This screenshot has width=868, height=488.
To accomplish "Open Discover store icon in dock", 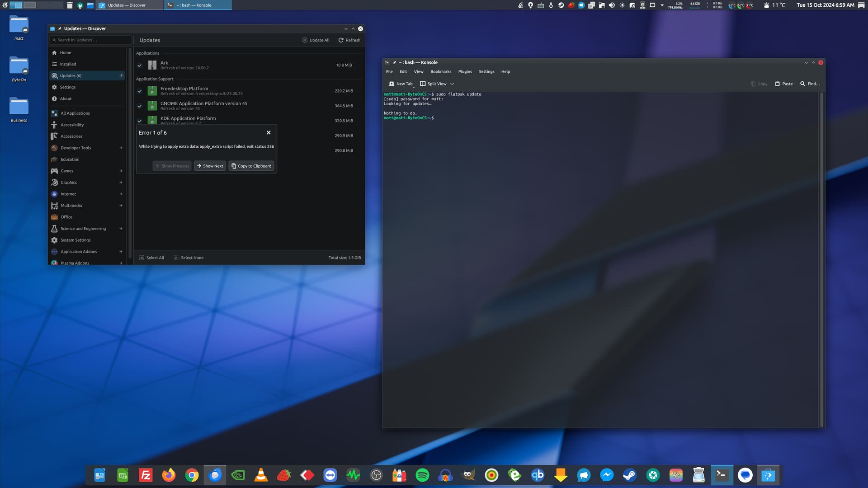I will (x=768, y=475).
